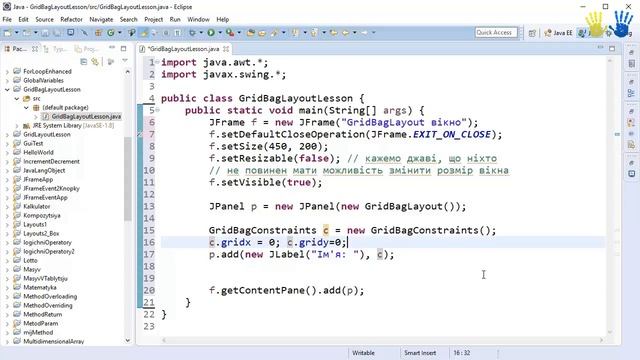
Task: Click the editor horizontal scrollbar
Action: tap(384, 340)
